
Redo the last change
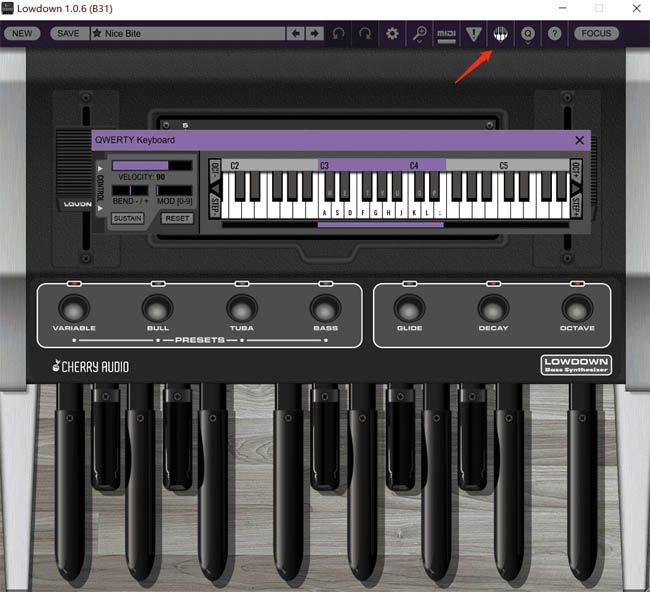pos(365,33)
